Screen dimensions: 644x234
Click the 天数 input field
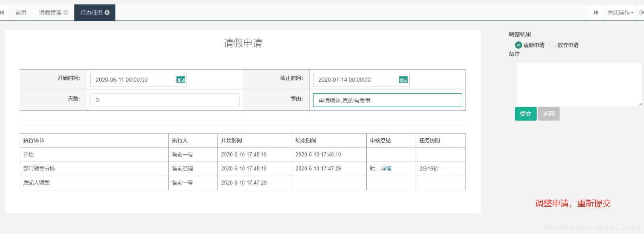[165, 100]
